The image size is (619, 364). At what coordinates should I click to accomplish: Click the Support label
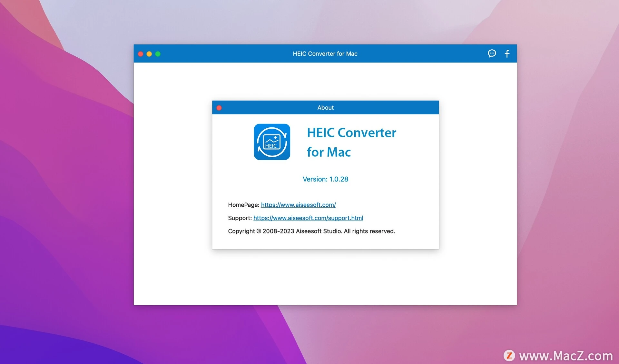click(x=240, y=218)
